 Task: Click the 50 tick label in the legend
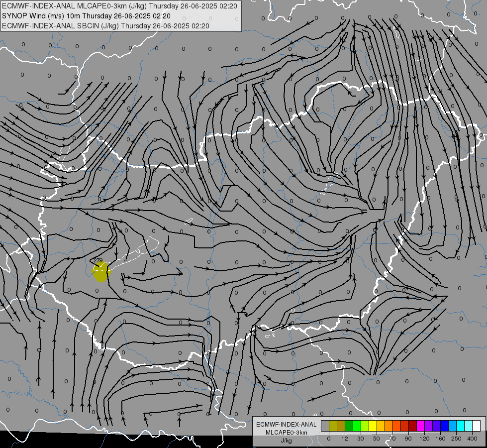(377, 439)
